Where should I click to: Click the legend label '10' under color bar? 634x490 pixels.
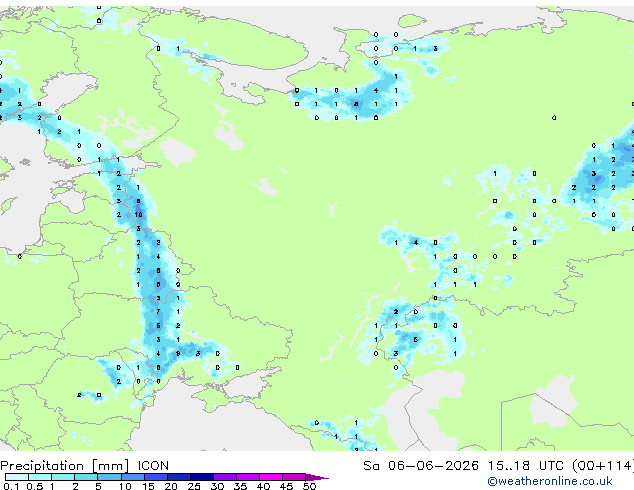point(125,486)
